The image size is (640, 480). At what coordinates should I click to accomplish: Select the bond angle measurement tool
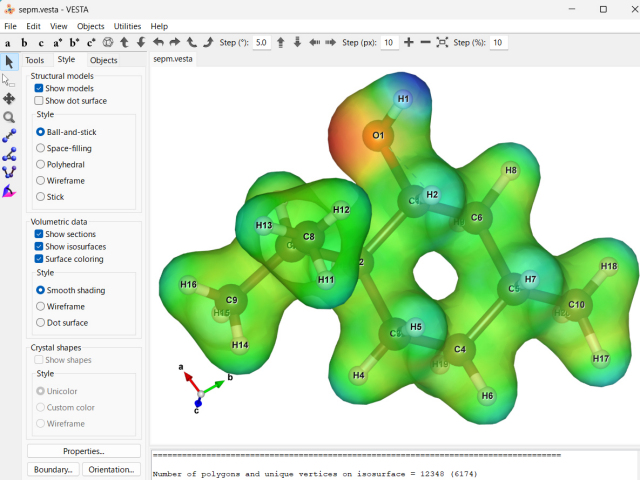[9, 154]
